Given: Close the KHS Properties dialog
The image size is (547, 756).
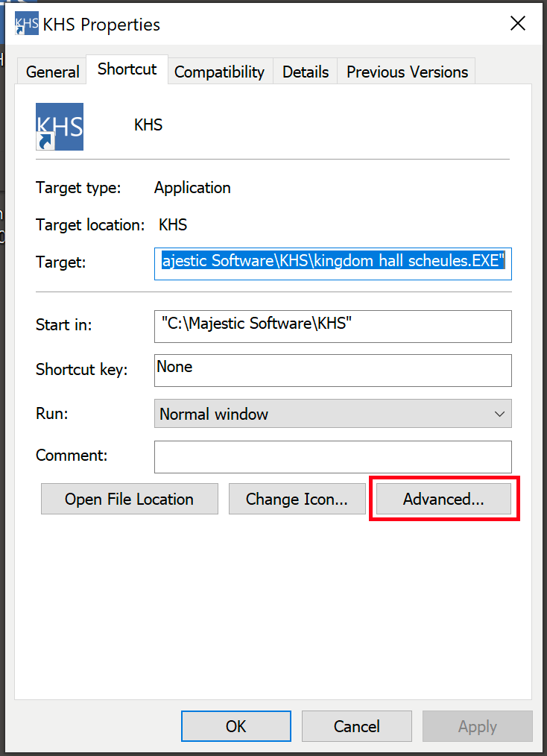Looking at the screenshot, I should 518,23.
